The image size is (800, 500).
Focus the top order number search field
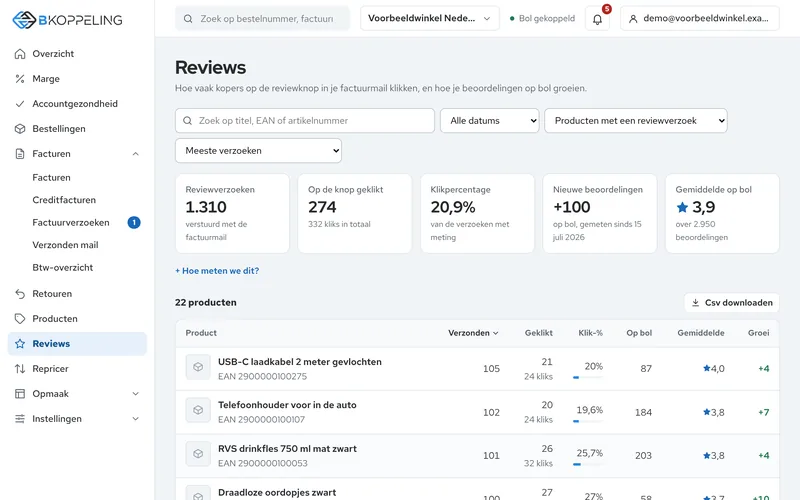[262, 18]
